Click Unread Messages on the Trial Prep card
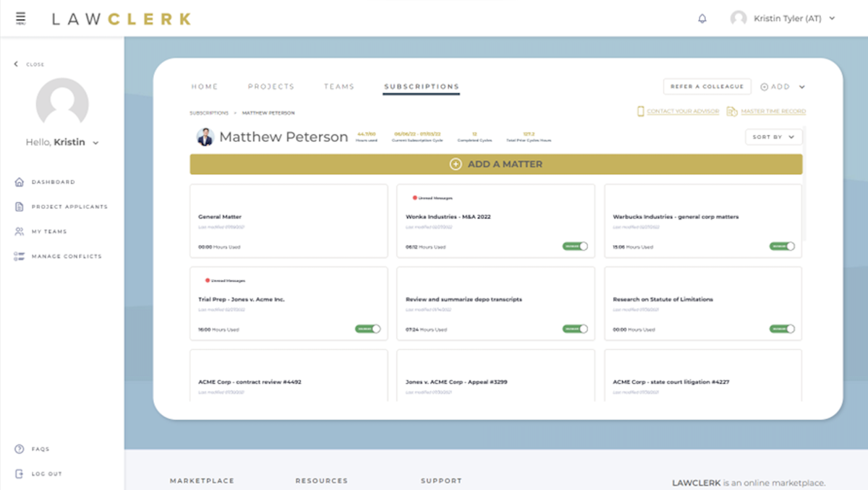Image resolution: width=868 pixels, height=490 pixels. click(x=226, y=280)
